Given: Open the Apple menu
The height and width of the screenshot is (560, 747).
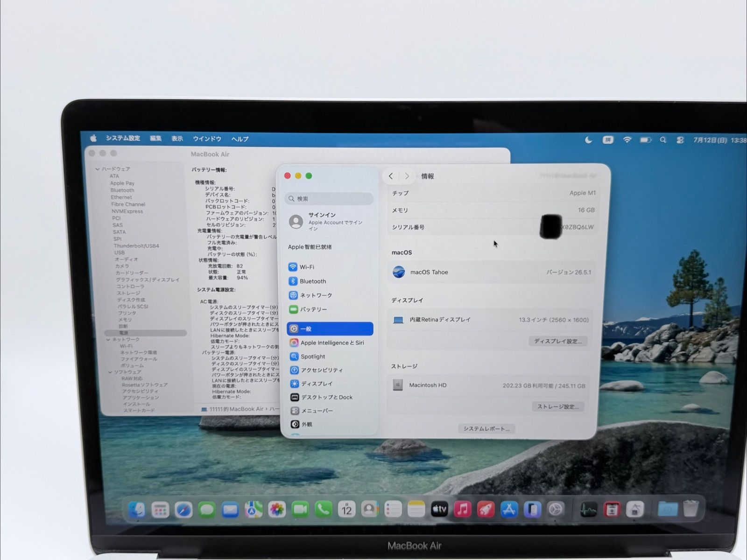Looking at the screenshot, I should click(x=93, y=138).
